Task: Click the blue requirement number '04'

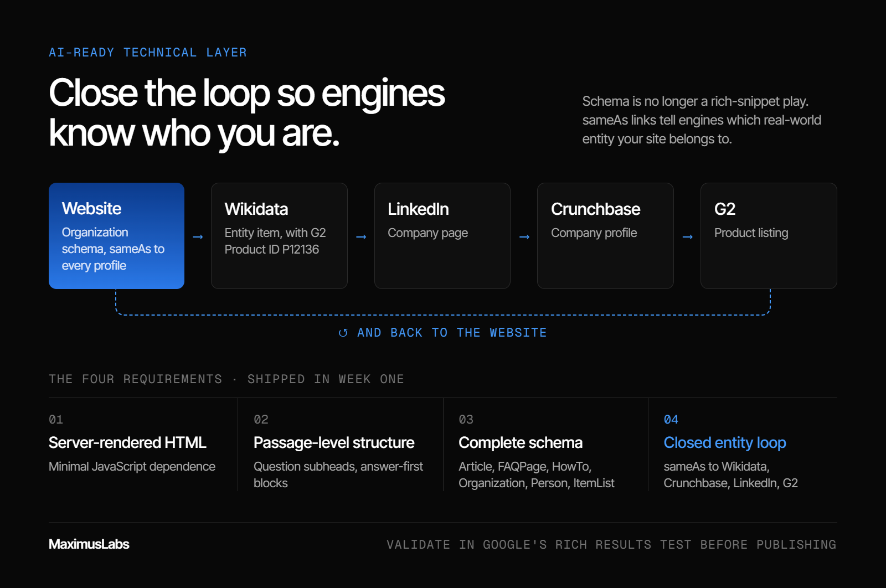Action: 671,420
